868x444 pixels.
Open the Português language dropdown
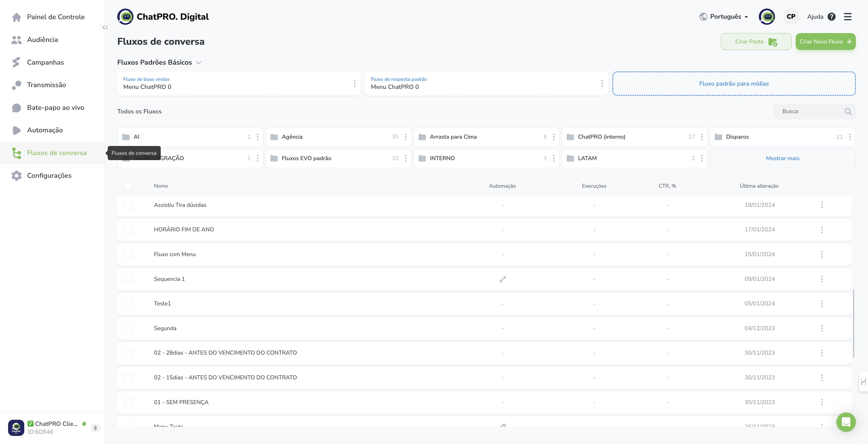(x=723, y=17)
